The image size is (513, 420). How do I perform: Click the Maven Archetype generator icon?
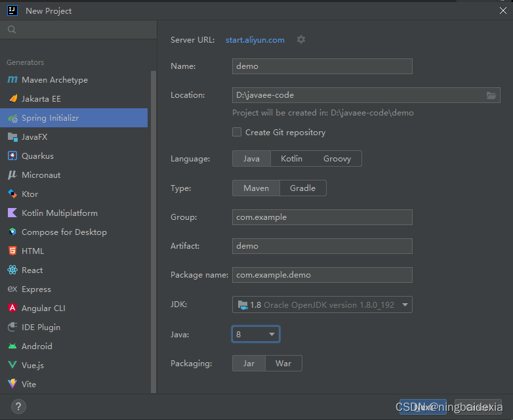(12, 79)
